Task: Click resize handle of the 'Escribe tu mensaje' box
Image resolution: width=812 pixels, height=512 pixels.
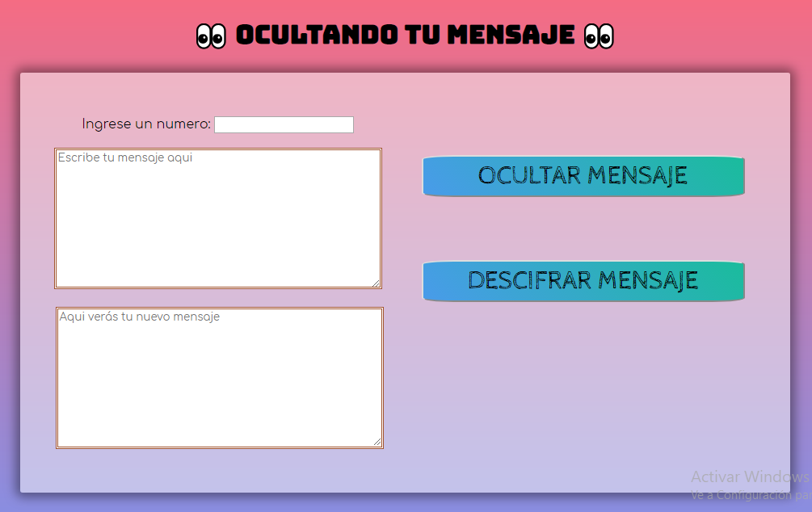Action: (376, 283)
